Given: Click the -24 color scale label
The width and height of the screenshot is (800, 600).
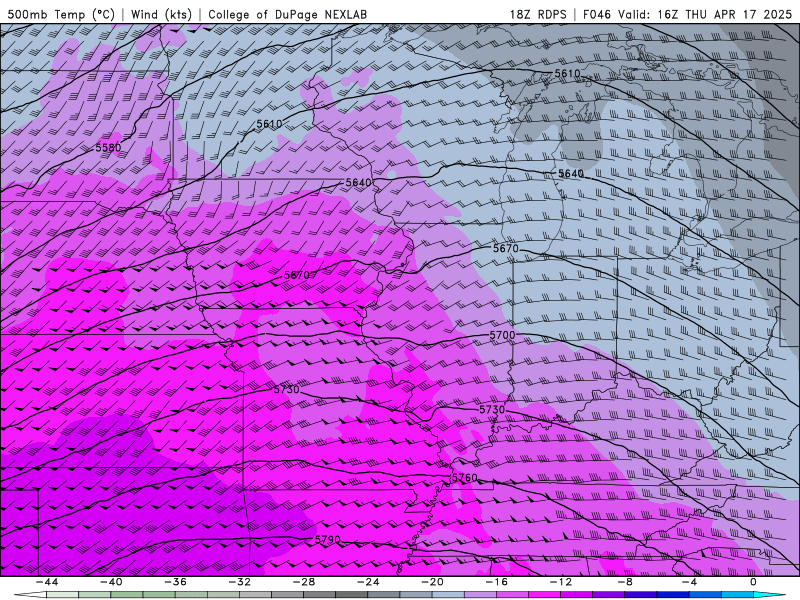Looking at the screenshot, I should click(368, 582).
